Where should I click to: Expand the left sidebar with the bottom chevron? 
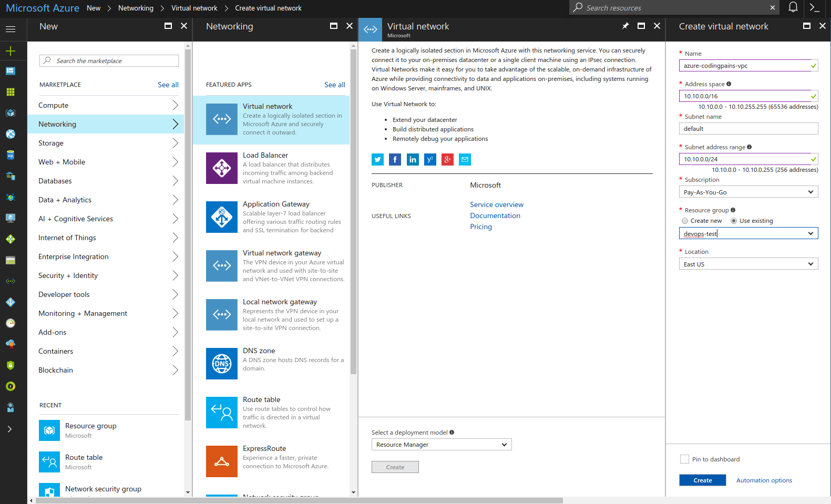[x=10, y=429]
